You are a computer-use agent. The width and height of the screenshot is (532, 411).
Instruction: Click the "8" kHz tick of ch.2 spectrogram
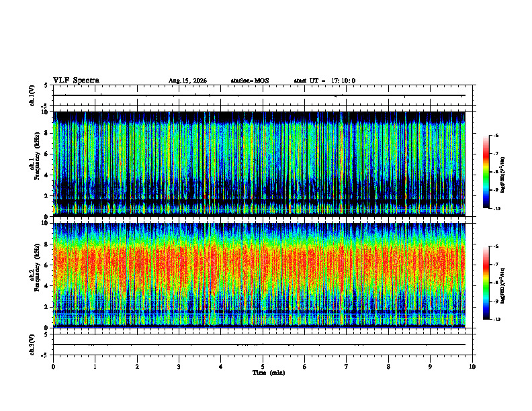[46, 244]
